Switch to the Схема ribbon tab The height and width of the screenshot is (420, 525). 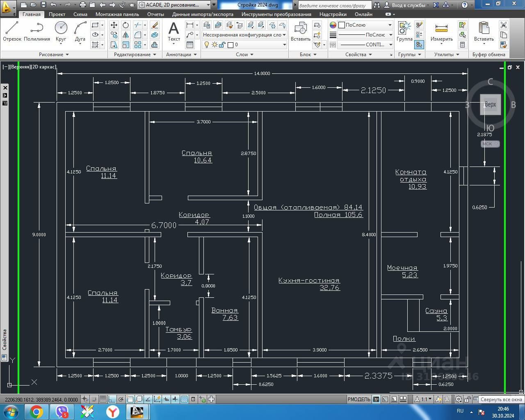click(80, 14)
